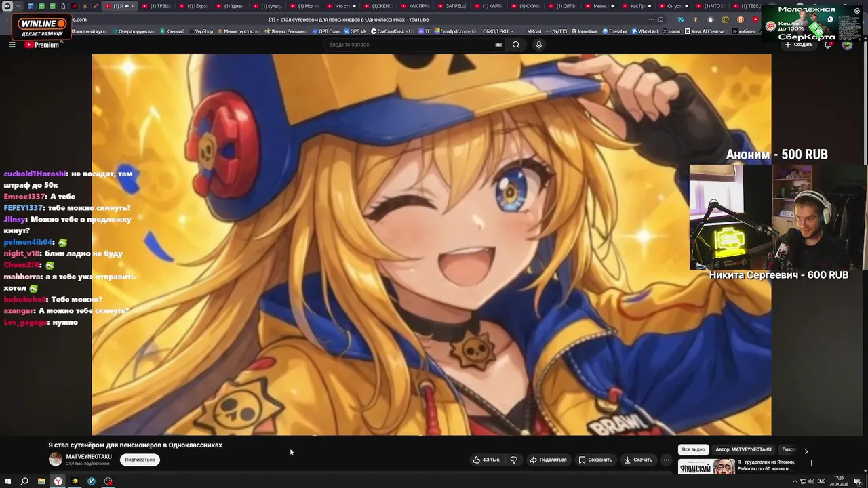The height and width of the screenshot is (488, 868).
Task: Open the Whitebird bookmark
Action: [x=645, y=31]
